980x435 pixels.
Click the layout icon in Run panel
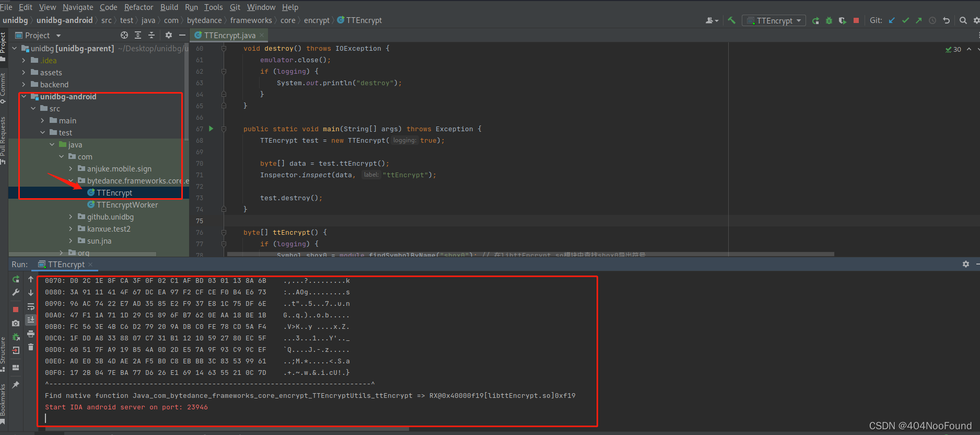tap(16, 368)
